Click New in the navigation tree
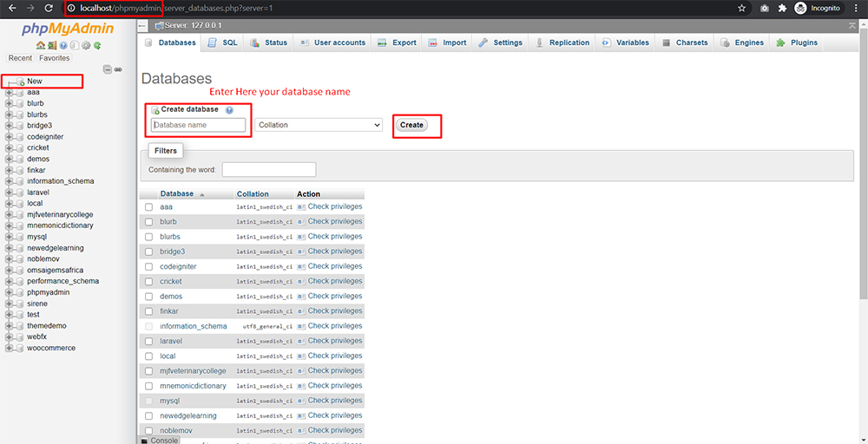This screenshot has width=868, height=444. tap(35, 82)
